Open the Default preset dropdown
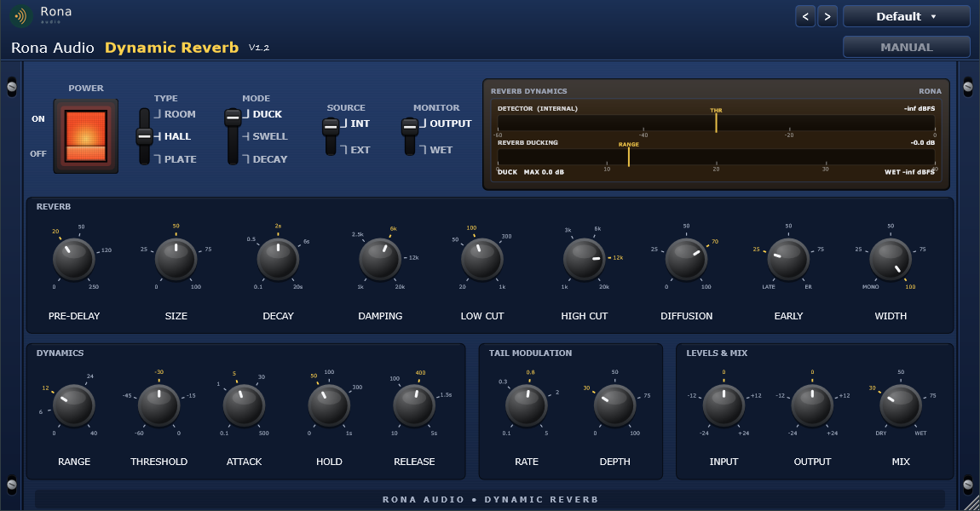Image resolution: width=980 pixels, height=511 pixels. click(x=906, y=17)
